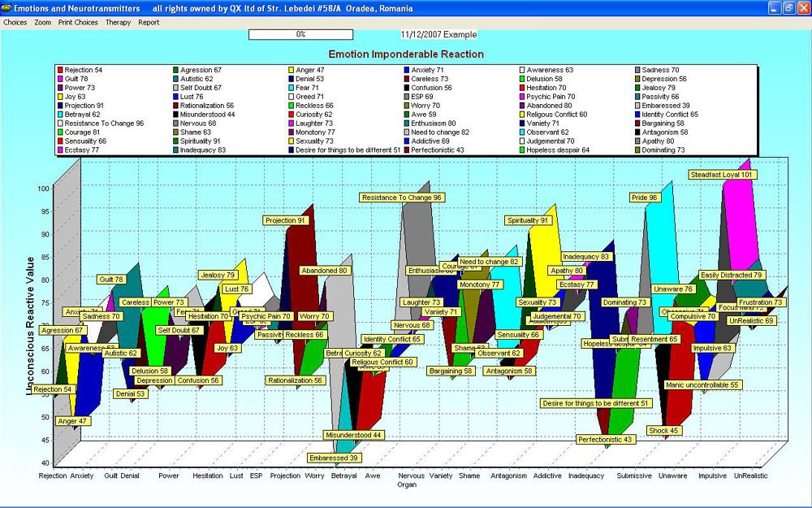Open the Zoom menu
Viewport: 812px width, 508px height.
pyautogui.click(x=42, y=23)
